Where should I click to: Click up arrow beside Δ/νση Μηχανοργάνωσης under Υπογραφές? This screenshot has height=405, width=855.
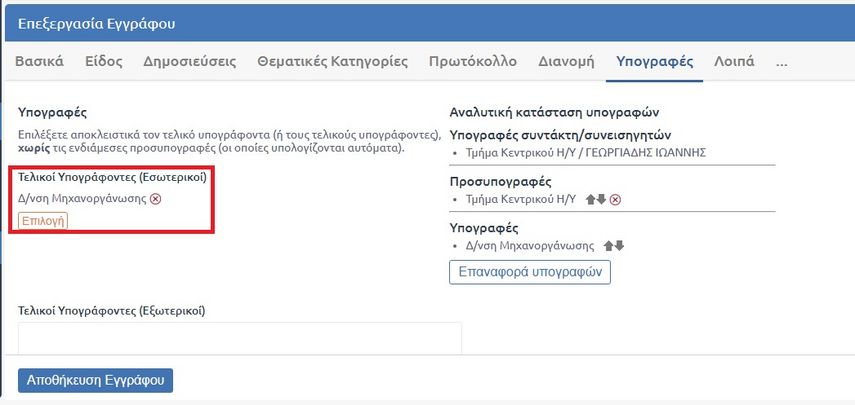pyautogui.click(x=608, y=245)
